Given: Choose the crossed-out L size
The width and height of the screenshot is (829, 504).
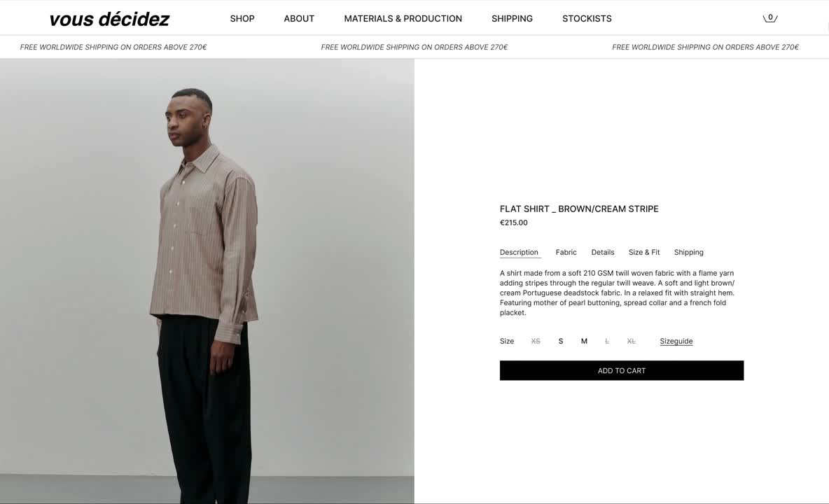Looking at the screenshot, I should click(607, 342).
